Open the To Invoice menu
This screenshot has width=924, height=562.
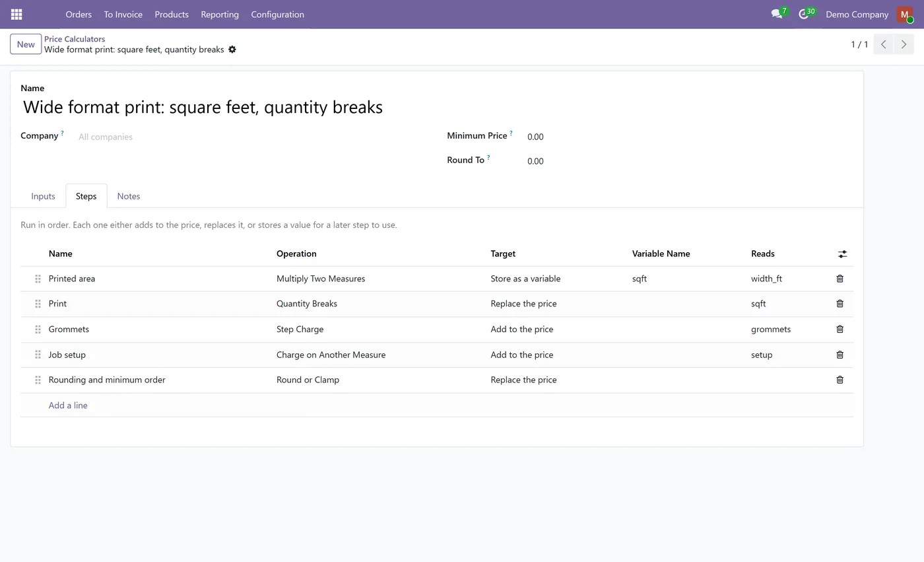pos(123,14)
